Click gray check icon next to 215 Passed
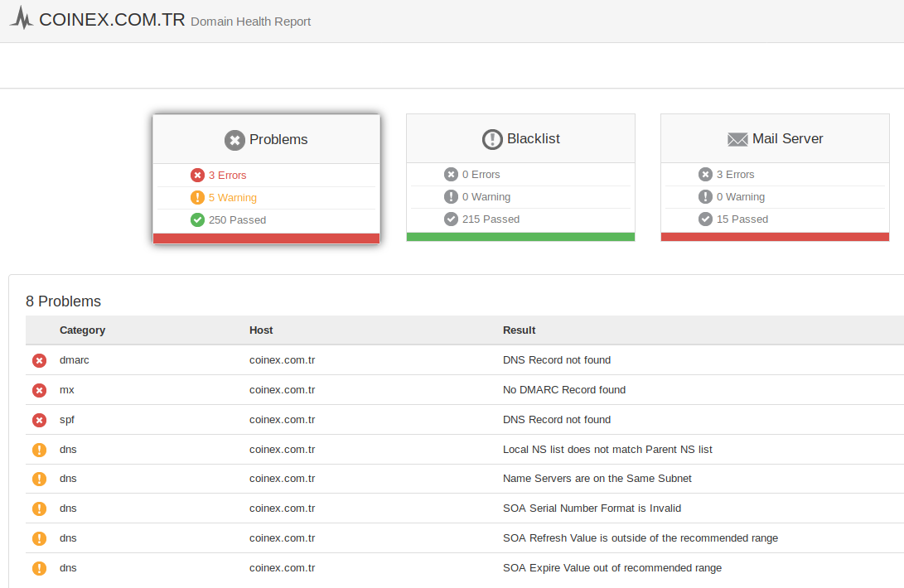 click(451, 219)
